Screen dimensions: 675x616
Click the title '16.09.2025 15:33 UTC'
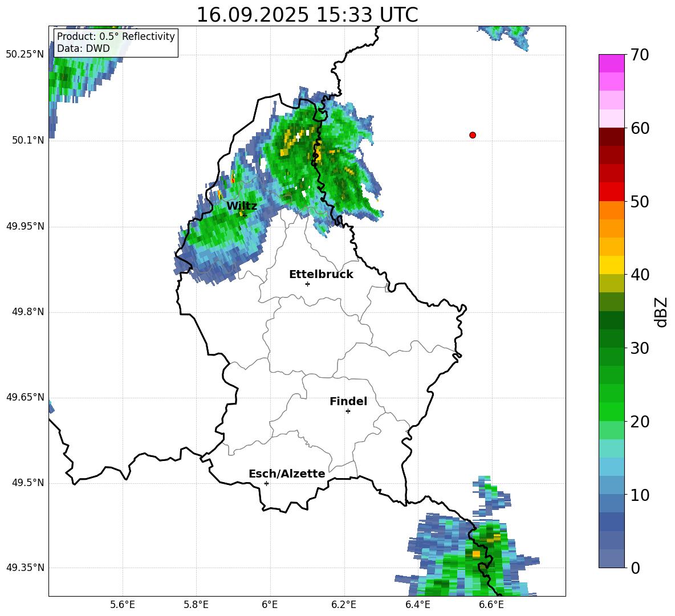[x=307, y=15]
